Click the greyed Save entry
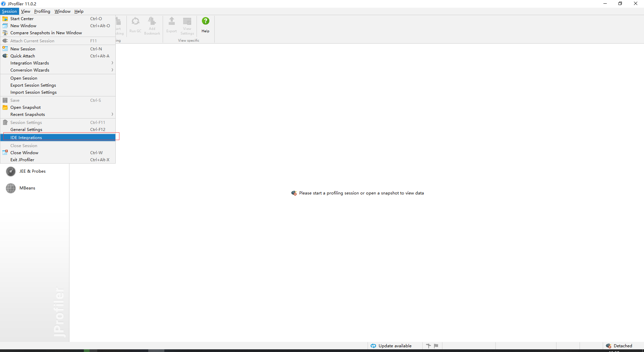The height and width of the screenshot is (352, 644). pos(58,100)
